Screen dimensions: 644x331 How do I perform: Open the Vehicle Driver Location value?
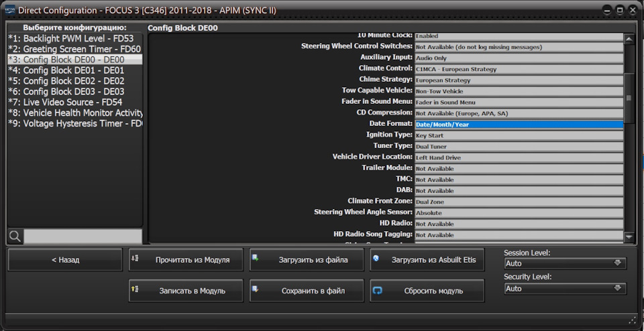point(519,157)
